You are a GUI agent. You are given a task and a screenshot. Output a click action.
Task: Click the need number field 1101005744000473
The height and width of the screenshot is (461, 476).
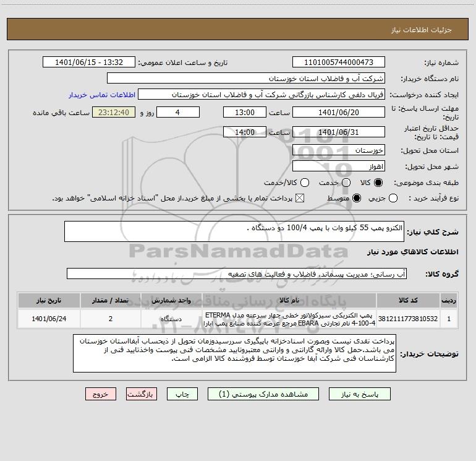click(339, 62)
